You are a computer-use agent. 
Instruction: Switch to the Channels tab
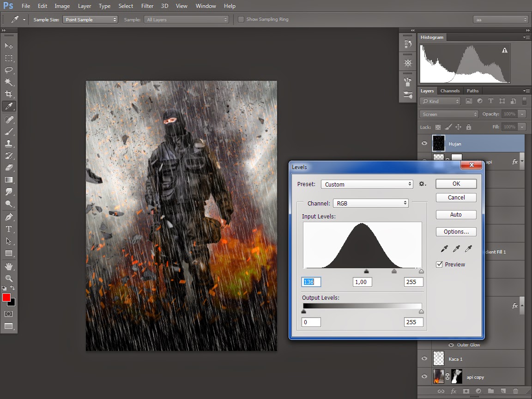450,91
